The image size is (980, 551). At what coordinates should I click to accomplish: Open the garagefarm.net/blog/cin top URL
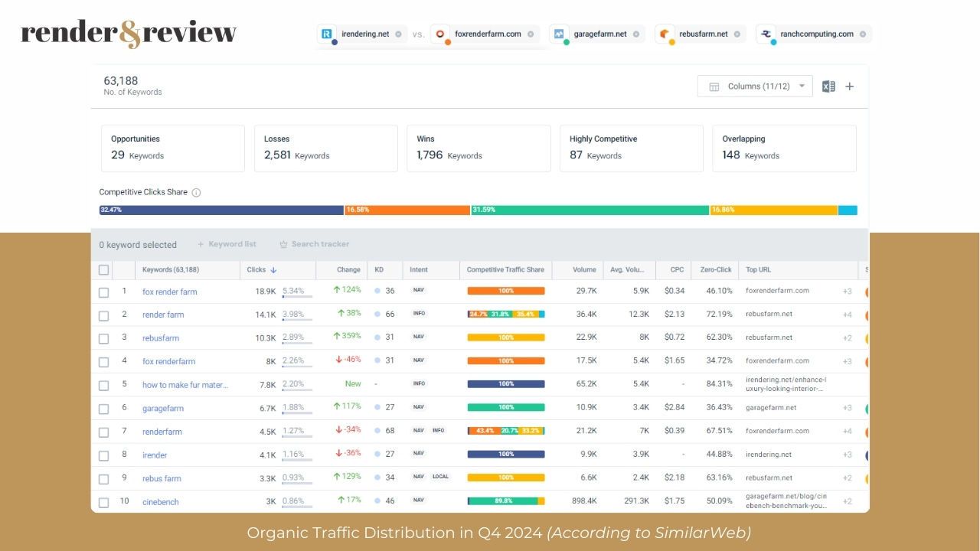click(x=787, y=501)
